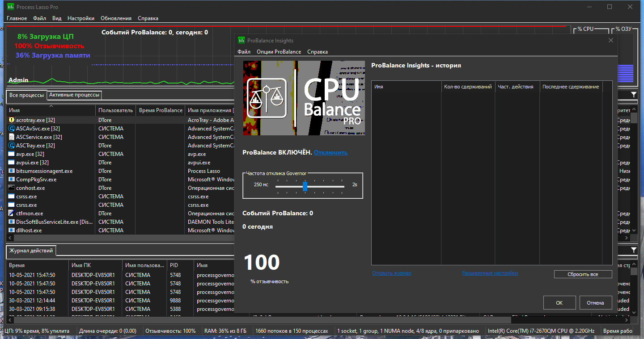644x339 pixels.
Task: Open the Опции ProBalance menu
Action: [x=279, y=52]
